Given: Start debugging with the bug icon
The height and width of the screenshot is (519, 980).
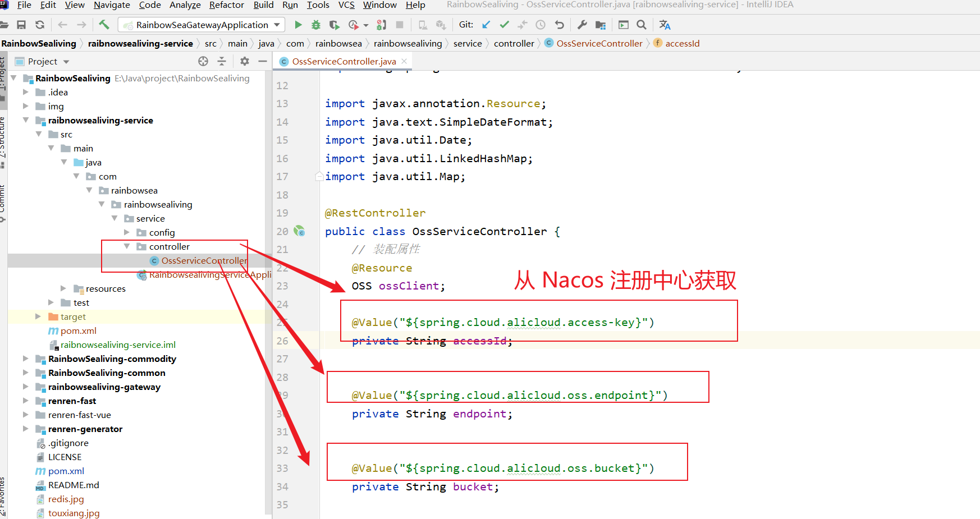Looking at the screenshot, I should (316, 25).
